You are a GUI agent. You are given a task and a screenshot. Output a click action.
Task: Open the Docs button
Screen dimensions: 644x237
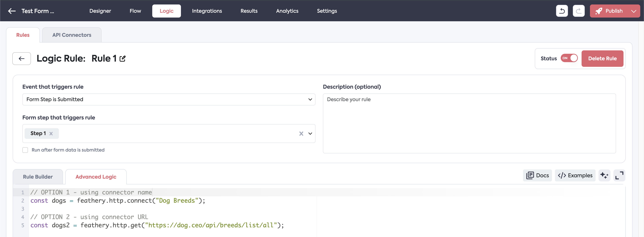(x=537, y=175)
